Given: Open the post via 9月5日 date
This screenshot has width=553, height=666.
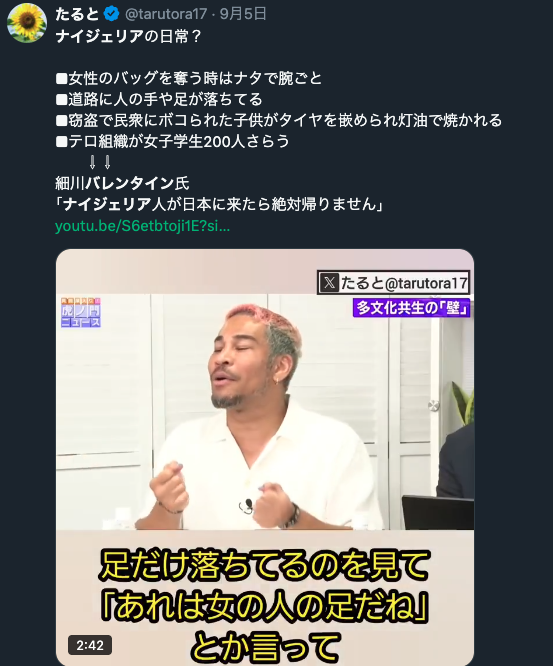Looking at the screenshot, I should (x=243, y=14).
